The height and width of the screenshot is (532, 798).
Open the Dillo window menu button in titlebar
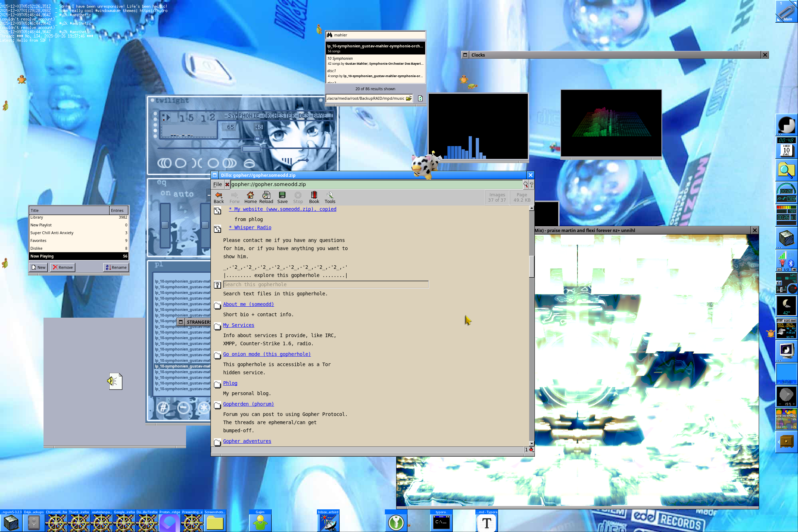(x=215, y=175)
